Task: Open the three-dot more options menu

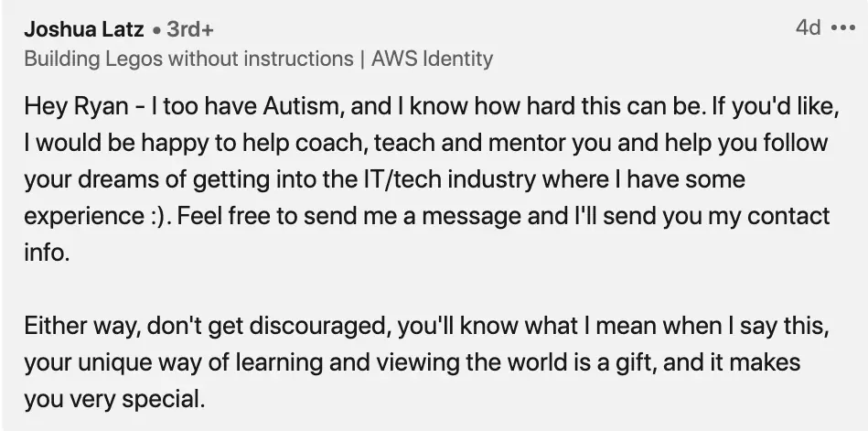Action: (x=842, y=27)
